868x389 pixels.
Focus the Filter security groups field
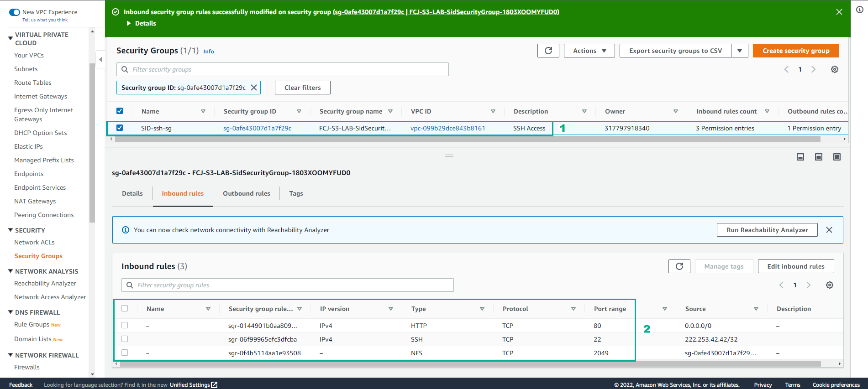pyautogui.click(x=283, y=69)
